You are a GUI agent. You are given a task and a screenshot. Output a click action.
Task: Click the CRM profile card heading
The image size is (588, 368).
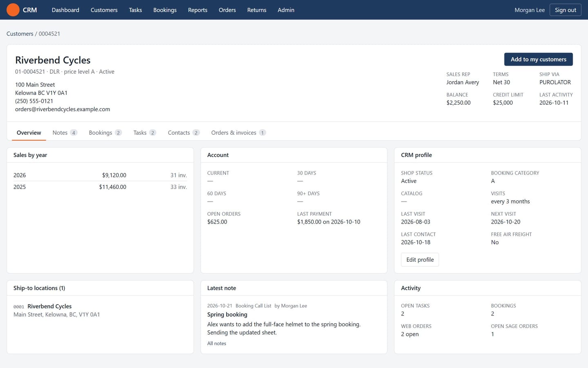(416, 155)
